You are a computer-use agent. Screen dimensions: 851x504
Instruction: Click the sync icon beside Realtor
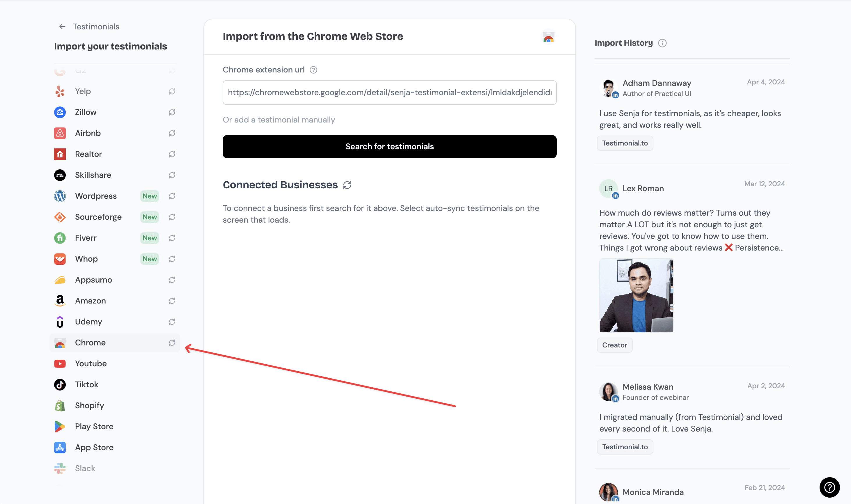(172, 154)
